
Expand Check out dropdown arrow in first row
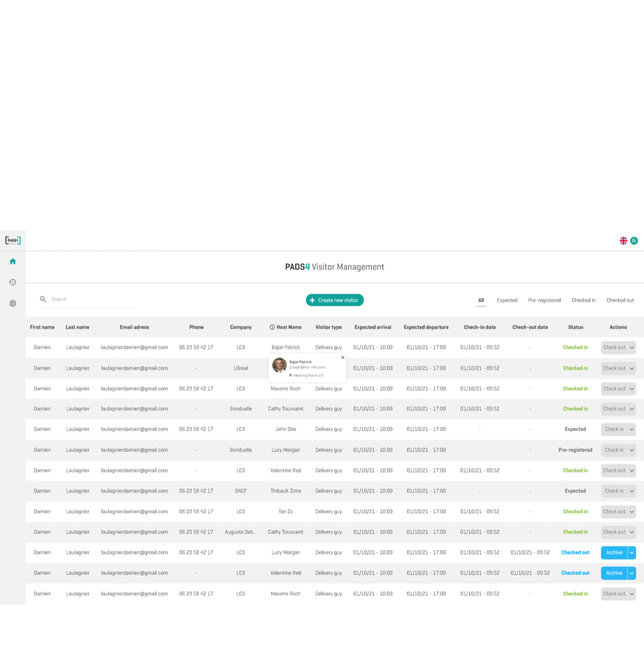click(x=632, y=348)
